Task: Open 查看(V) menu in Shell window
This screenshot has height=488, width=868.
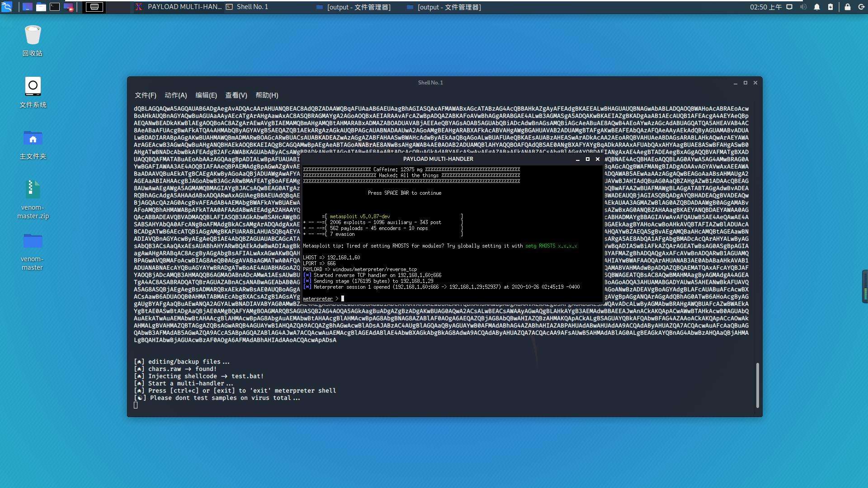Action: [x=236, y=95]
